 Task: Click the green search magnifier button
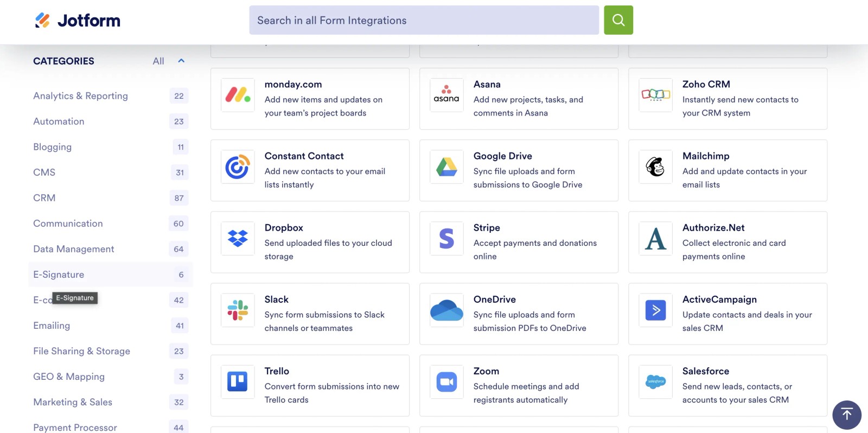(618, 20)
